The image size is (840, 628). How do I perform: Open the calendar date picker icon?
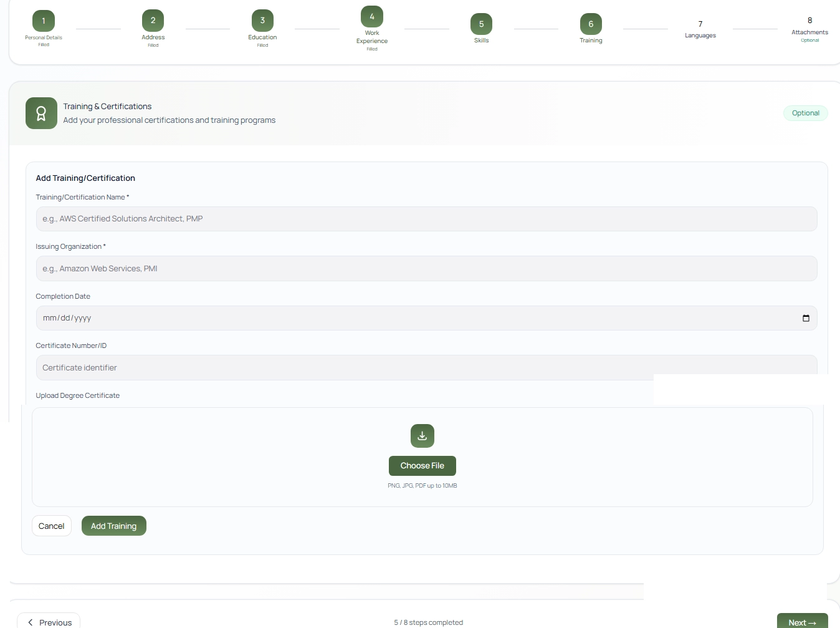[806, 318]
